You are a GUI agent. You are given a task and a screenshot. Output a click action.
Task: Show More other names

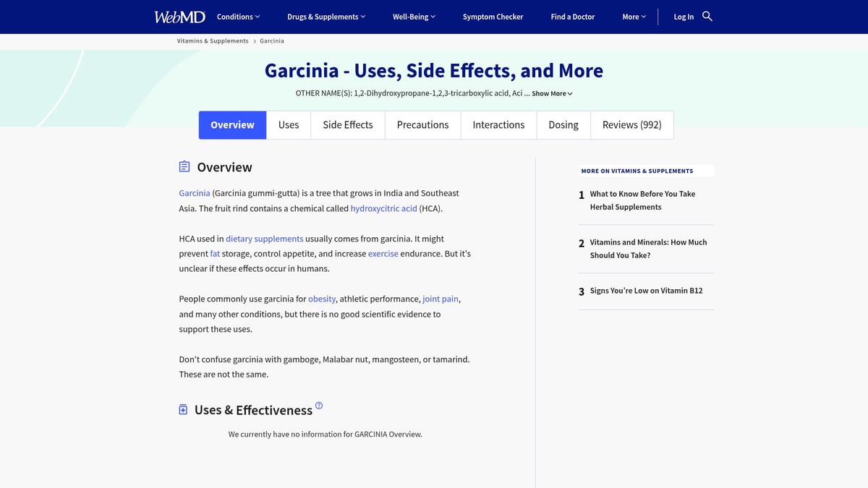[552, 93]
